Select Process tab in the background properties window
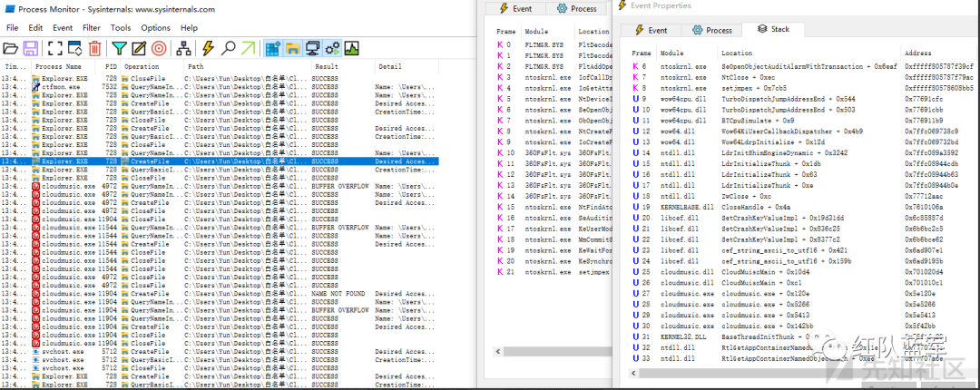This screenshot has height=390, width=980. coord(577,9)
